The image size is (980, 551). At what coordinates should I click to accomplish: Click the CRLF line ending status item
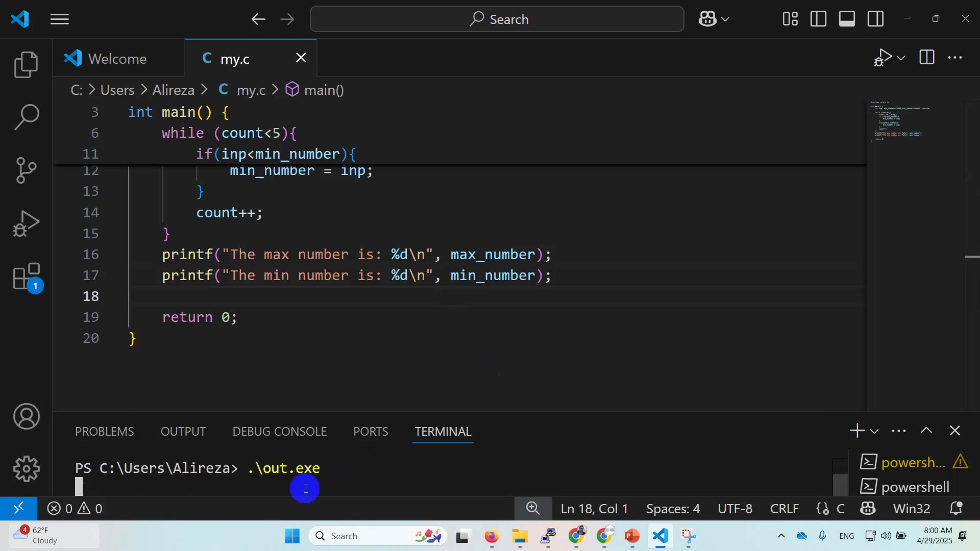point(784,509)
